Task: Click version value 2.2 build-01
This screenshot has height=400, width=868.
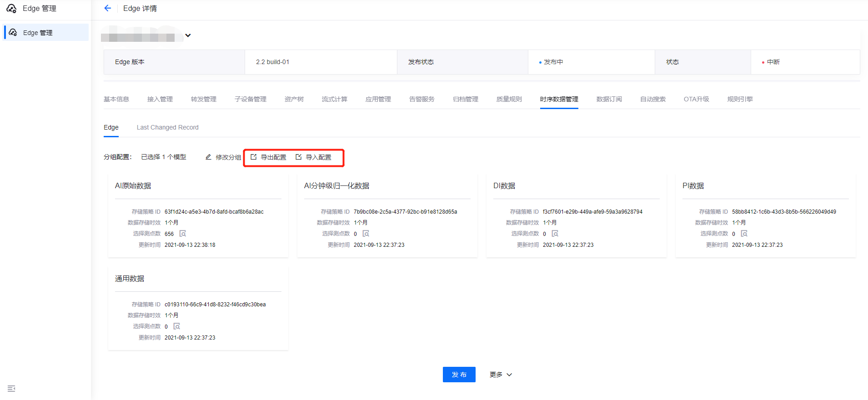Action: (x=272, y=62)
